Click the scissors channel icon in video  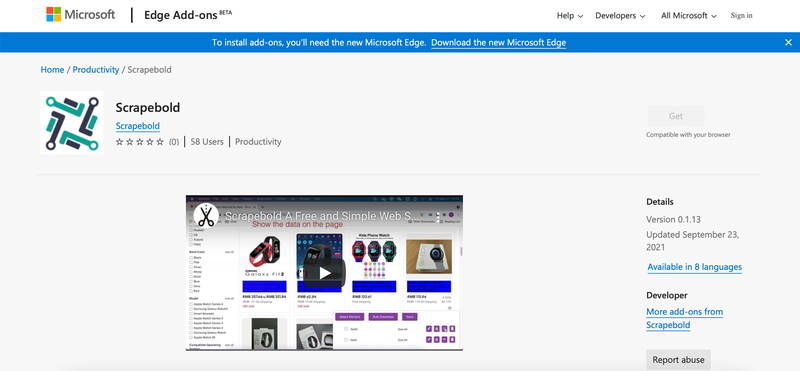[x=206, y=216]
